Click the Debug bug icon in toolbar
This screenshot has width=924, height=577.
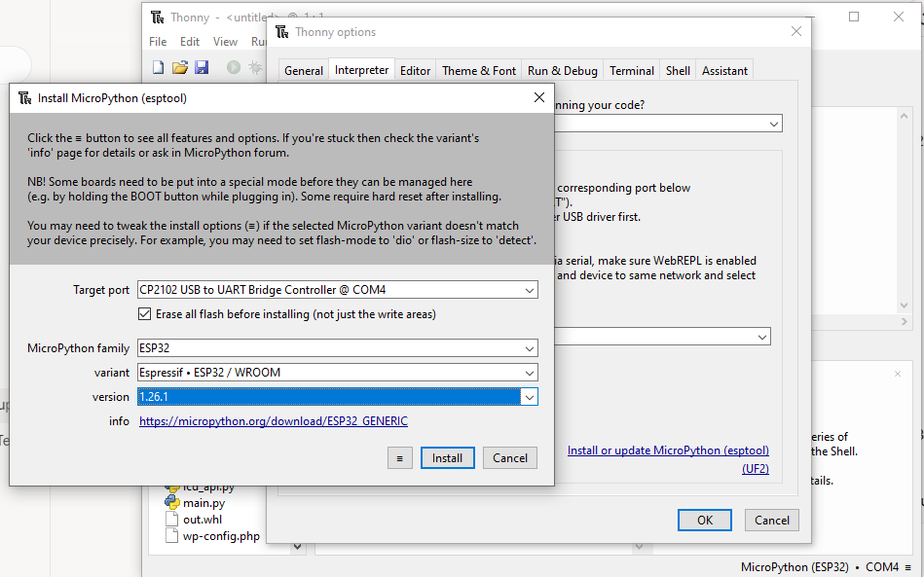point(255,67)
